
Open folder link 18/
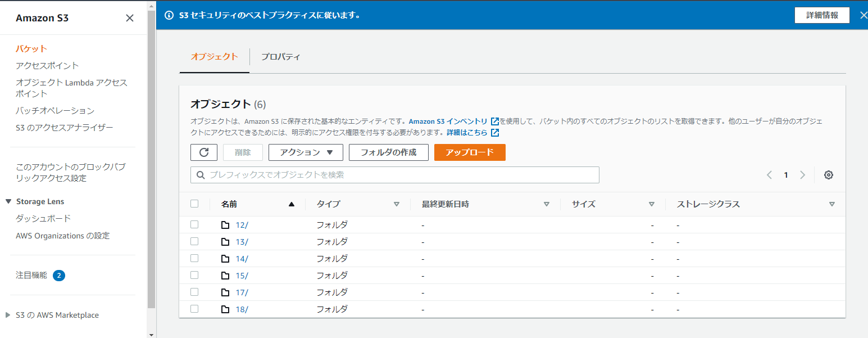pyautogui.click(x=242, y=309)
